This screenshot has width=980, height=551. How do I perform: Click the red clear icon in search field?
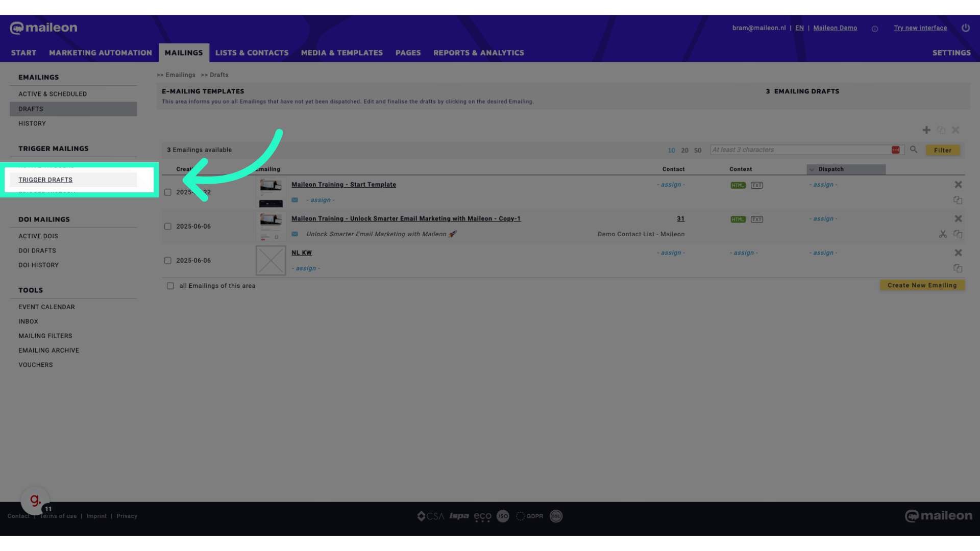pyautogui.click(x=895, y=150)
